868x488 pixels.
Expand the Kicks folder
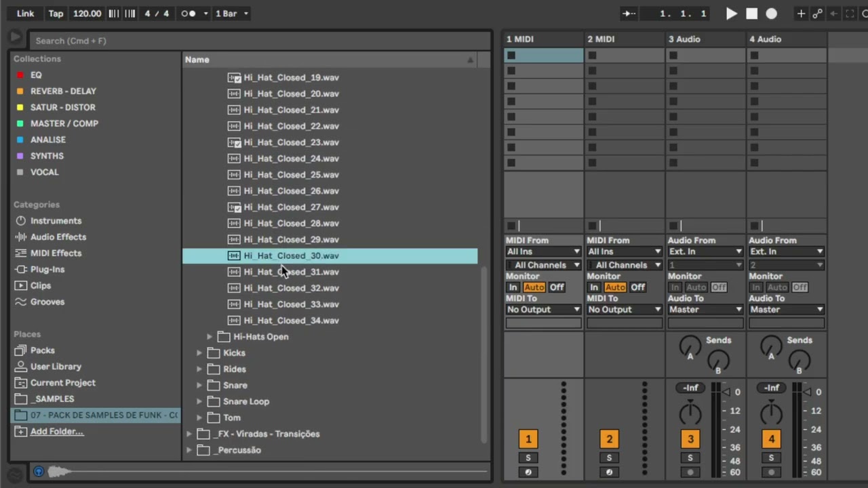[x=199, y=353]
